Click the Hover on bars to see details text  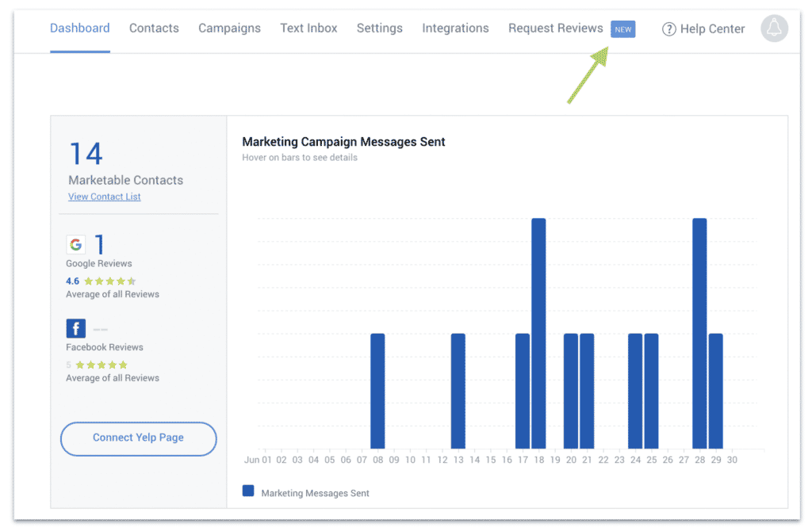click(300, 158)
